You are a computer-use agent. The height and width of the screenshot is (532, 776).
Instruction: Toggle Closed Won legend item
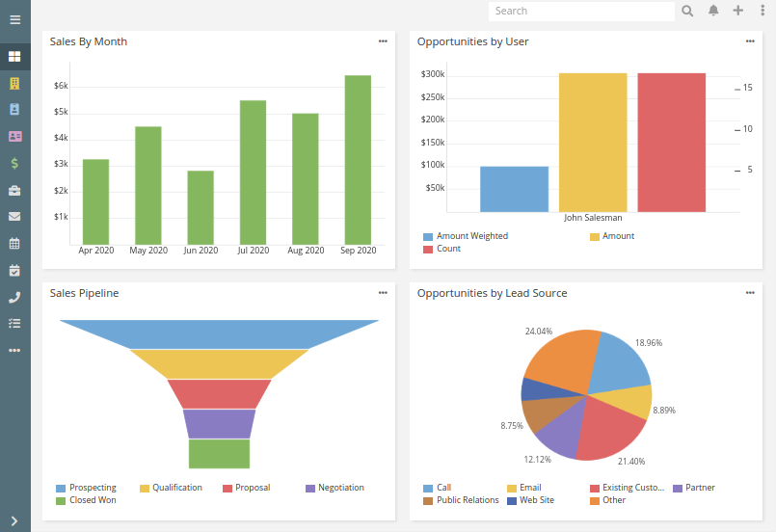86,500
